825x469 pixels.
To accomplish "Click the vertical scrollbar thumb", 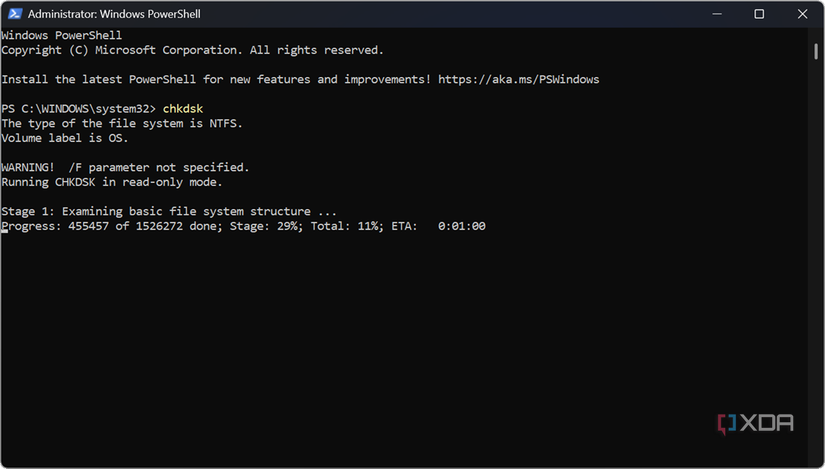I will point(816,51).
